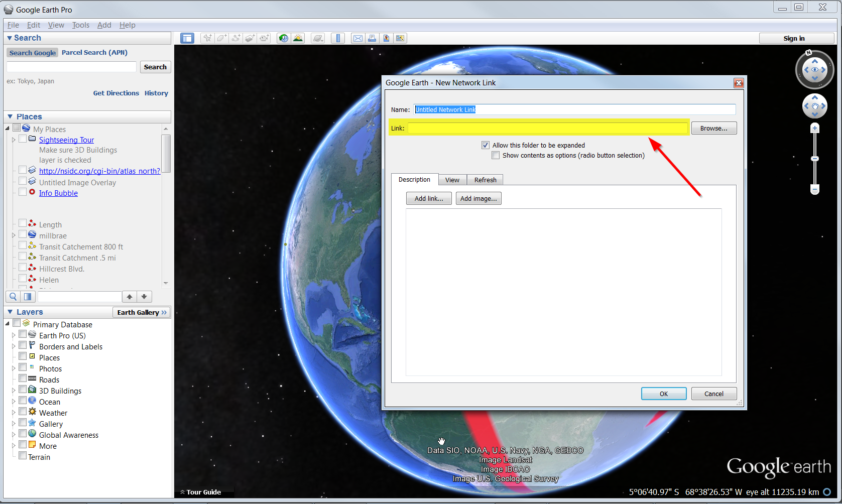Expand the Weather layer
Viewport: 842px width, 504px height.
14,413
